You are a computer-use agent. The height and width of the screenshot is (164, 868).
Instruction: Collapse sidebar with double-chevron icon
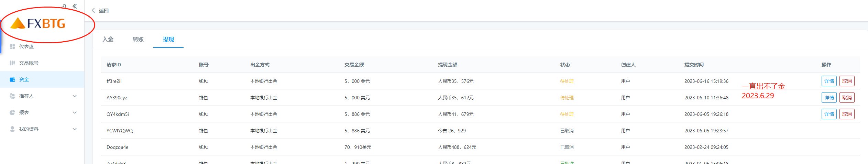75,6
